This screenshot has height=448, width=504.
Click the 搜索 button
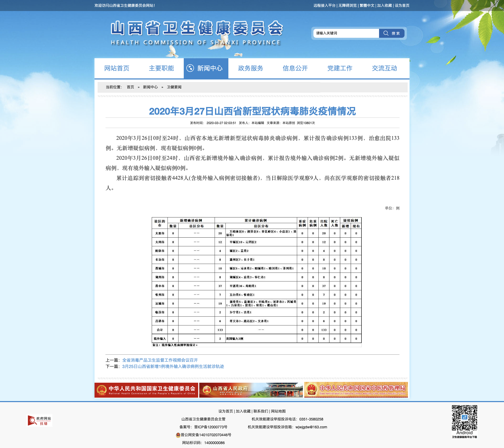392,33
